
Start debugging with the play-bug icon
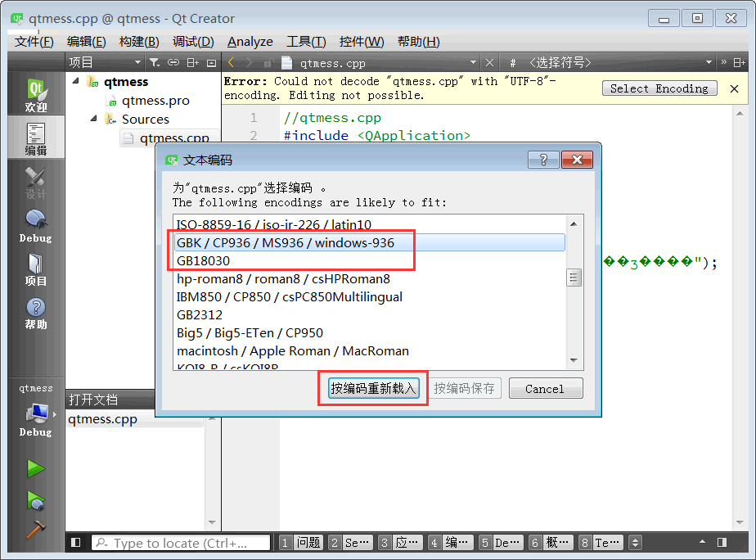[x=36, y=501]
